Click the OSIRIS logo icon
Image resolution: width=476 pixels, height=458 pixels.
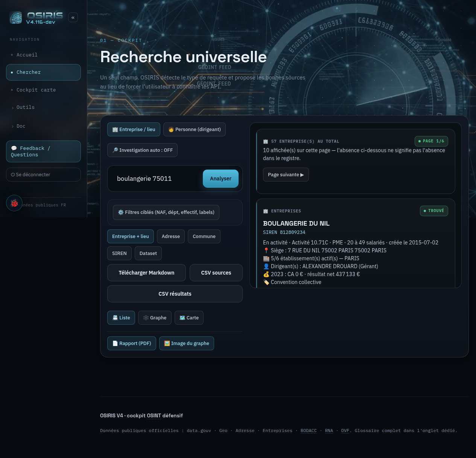[16, 18]
